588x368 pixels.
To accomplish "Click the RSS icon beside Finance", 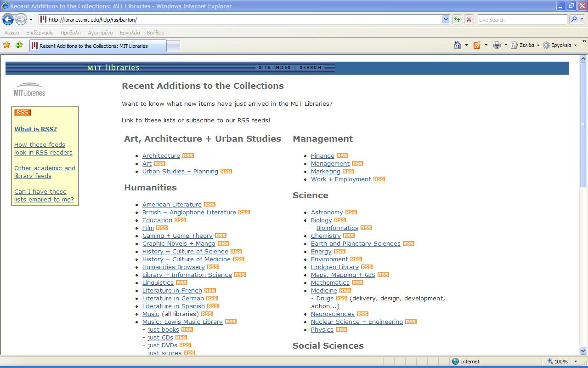I will click(x=342, y=156).
